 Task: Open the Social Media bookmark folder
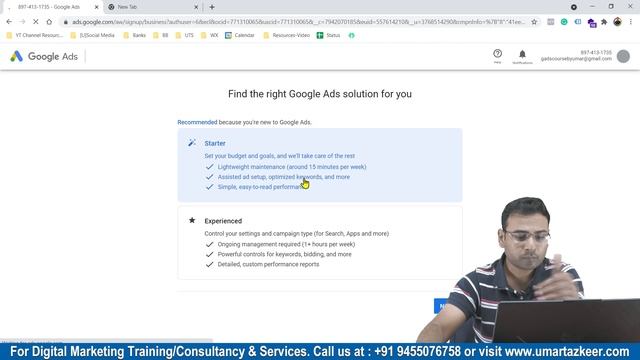point(93,36)
